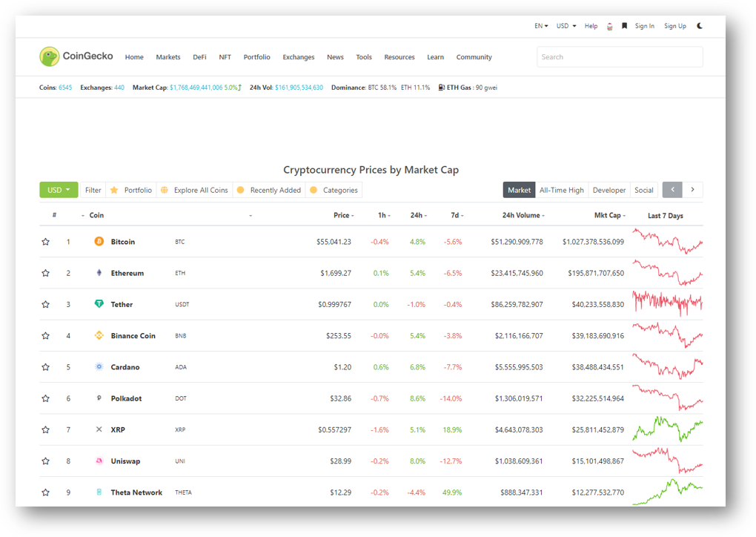The width and height of the screenshot is (756, 537).
Task: Click the Theta Network coin icon
Action: 99,492
